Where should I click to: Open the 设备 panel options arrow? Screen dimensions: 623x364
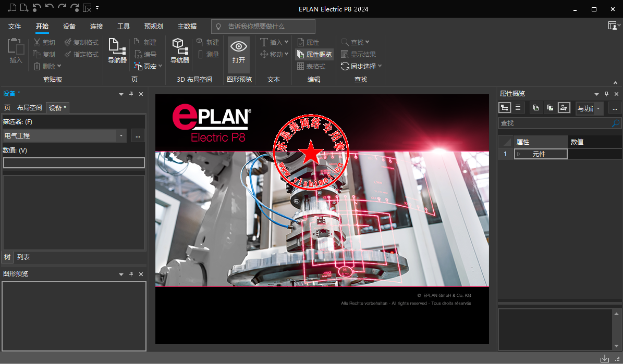[121, 94]
